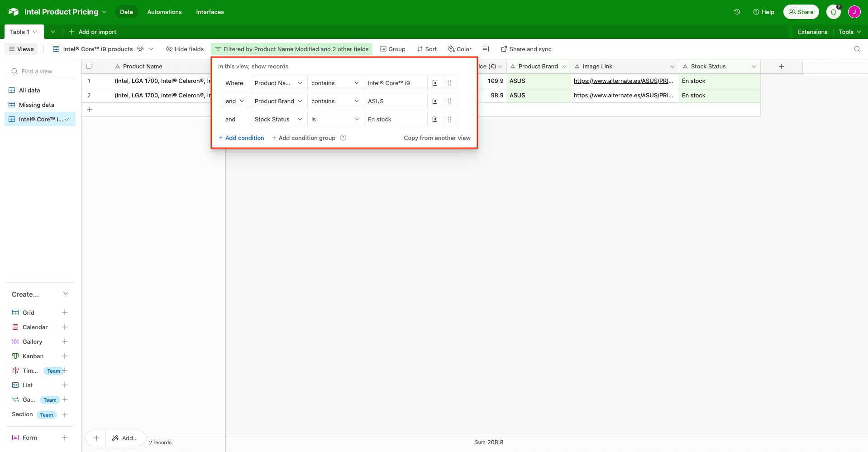Edit Intel® Core™ i9 filter value
868x452 pixels.
pyautogui.click(x=396, y=83)
